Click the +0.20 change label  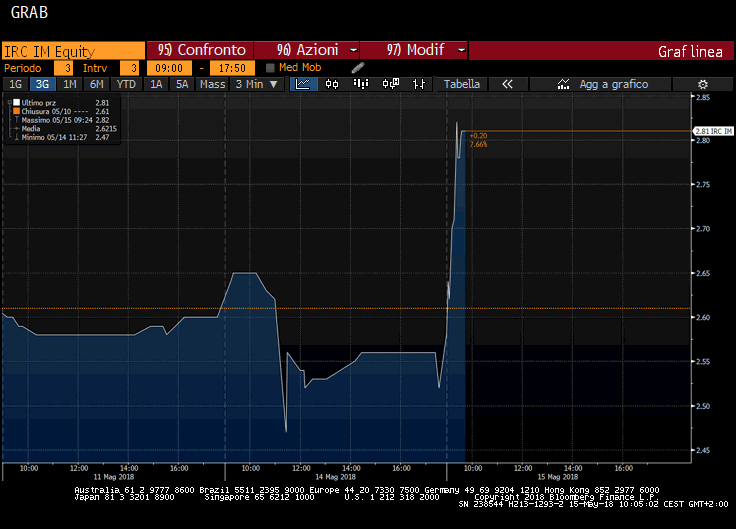click(x=478, y=136)
